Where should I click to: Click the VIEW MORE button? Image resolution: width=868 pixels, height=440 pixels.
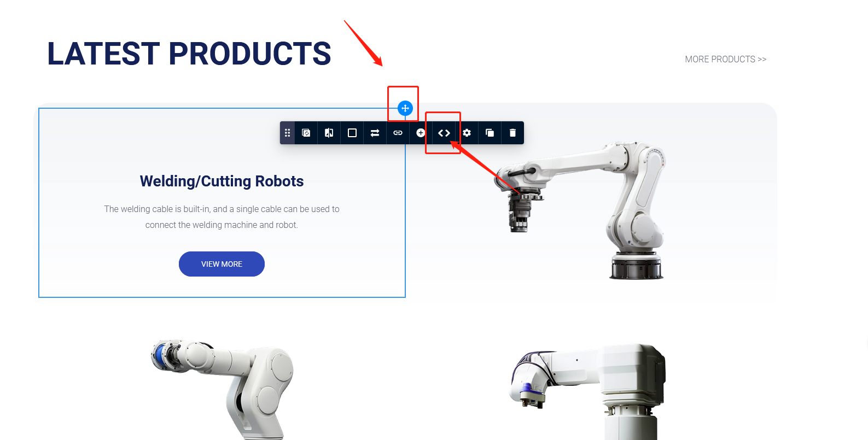coord(222,264)
